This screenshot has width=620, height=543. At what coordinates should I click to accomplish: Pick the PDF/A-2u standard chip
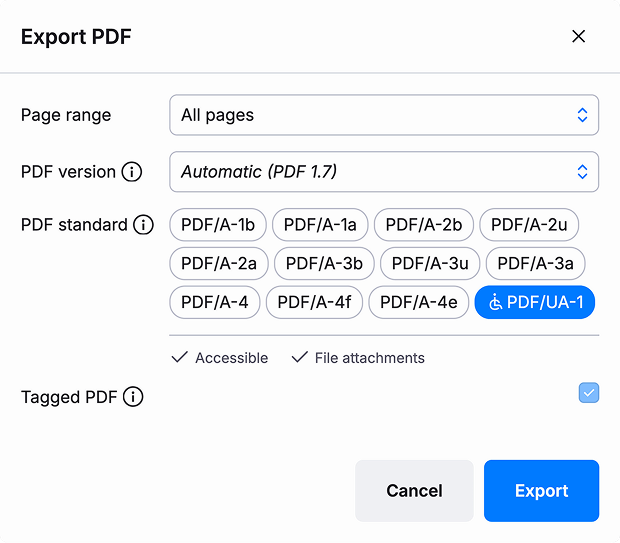pyautogui.click(x=529, y=225)
